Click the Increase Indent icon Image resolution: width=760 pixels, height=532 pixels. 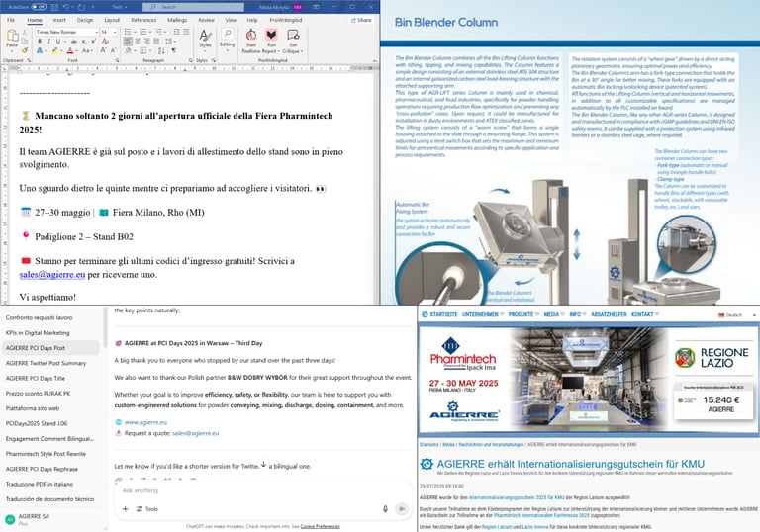(x=186, y=32)
